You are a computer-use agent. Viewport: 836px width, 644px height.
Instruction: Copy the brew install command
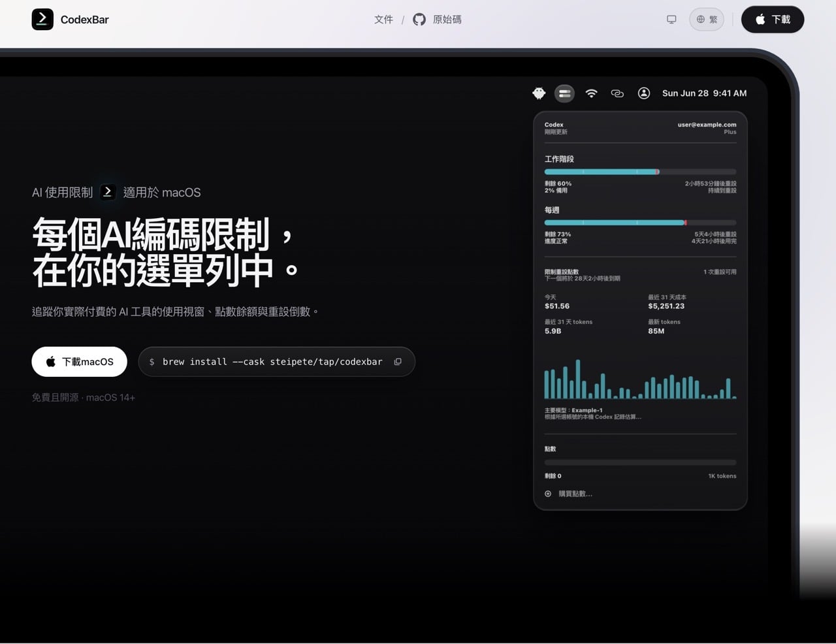398,362
